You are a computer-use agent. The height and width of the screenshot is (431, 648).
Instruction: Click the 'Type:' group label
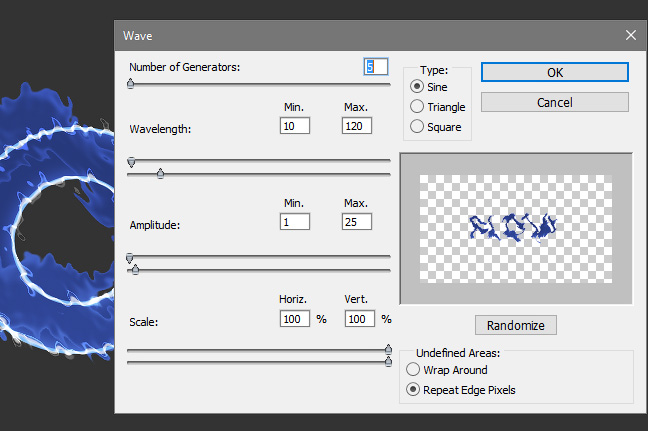[x=434, y=70]
